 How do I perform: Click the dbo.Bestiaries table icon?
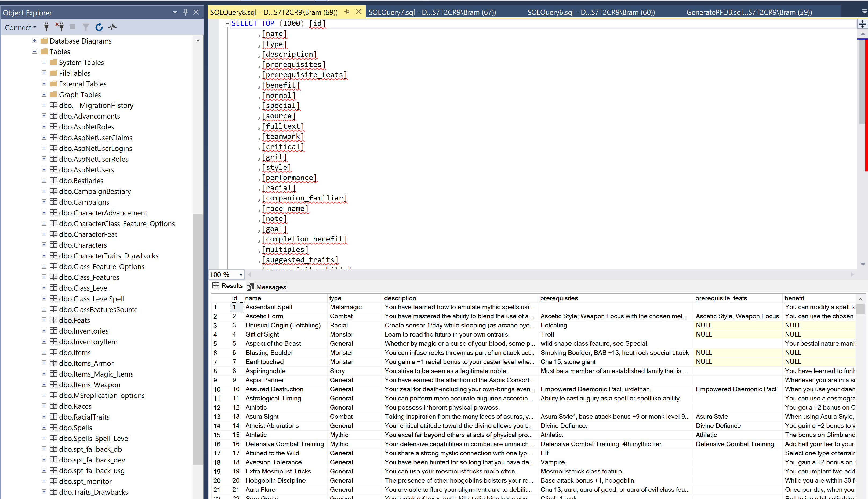point(53,180)
